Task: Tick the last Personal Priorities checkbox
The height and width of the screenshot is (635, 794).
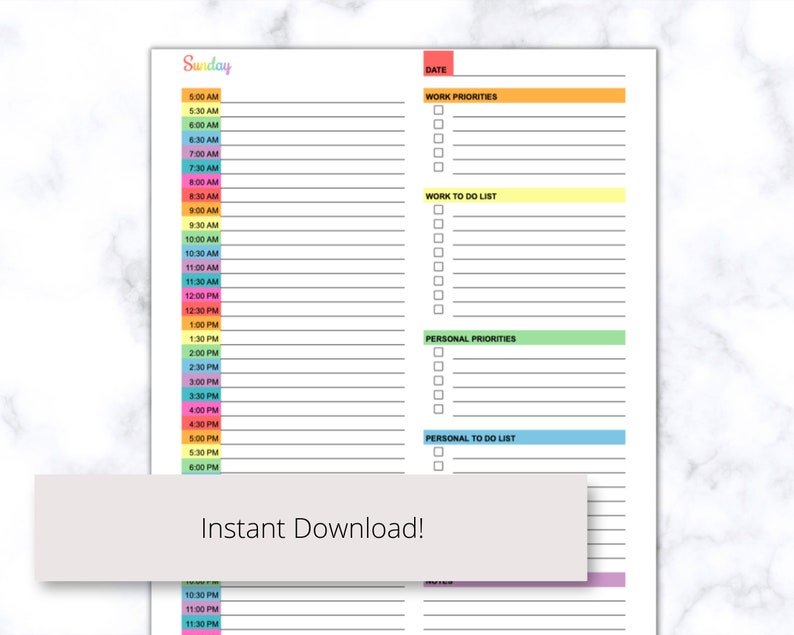Action: click(439, 409)
